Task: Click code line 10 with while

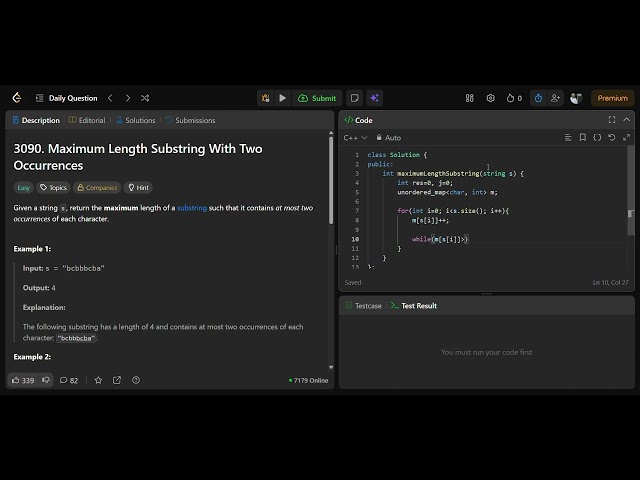Action: 440,239
